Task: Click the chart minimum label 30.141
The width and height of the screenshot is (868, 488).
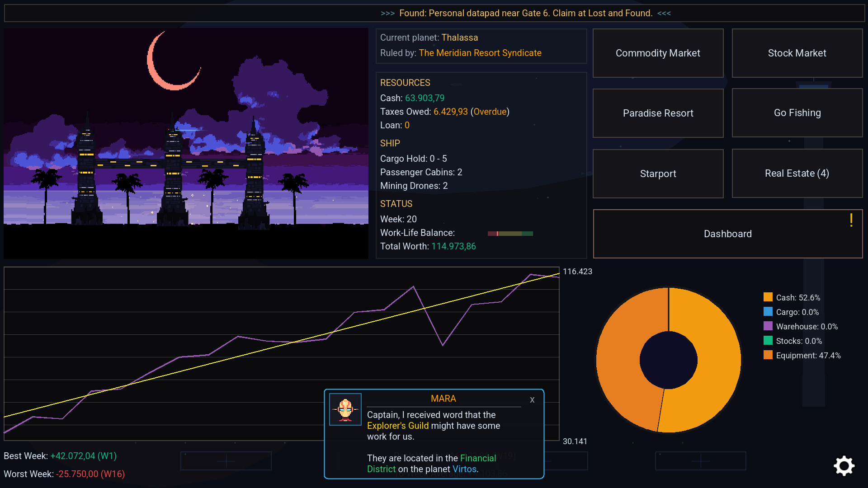Action: coord(575,441)
